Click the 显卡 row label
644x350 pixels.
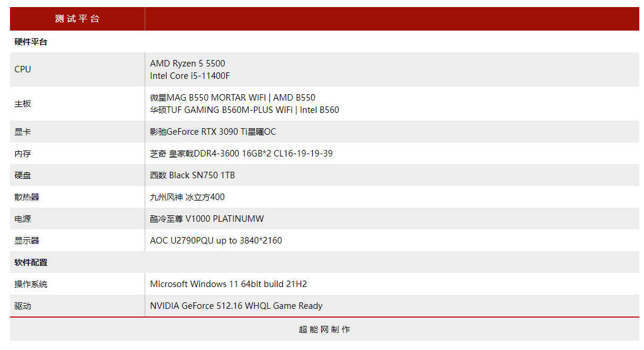coord(22,132)
